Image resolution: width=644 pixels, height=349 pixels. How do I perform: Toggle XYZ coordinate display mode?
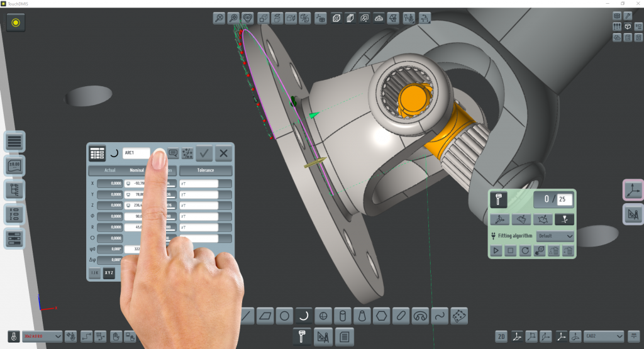(109, 273)
